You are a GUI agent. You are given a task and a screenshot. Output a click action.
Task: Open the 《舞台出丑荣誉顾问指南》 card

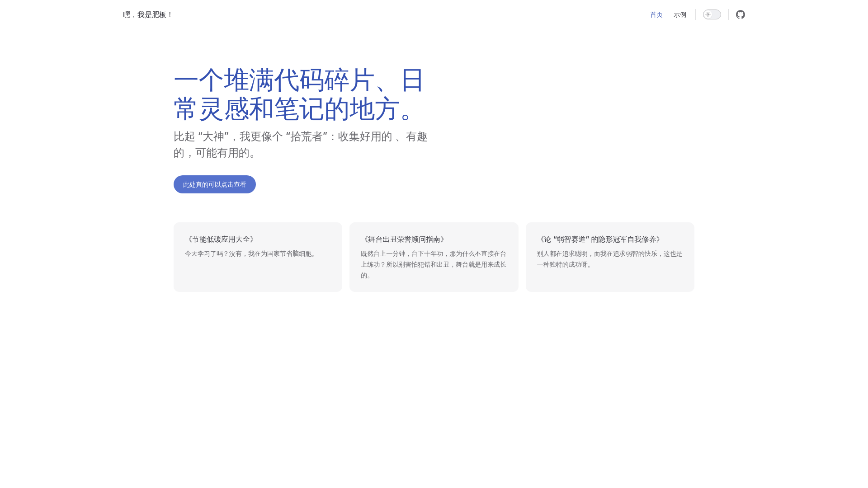pyautogui.click(x=434, y=257)
